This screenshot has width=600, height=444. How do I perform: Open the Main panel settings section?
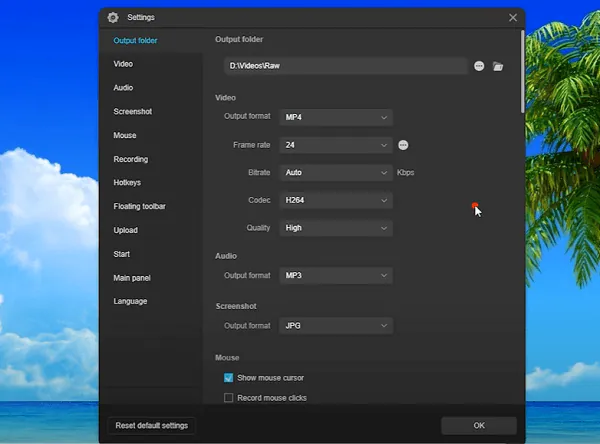tap(132, 278)
